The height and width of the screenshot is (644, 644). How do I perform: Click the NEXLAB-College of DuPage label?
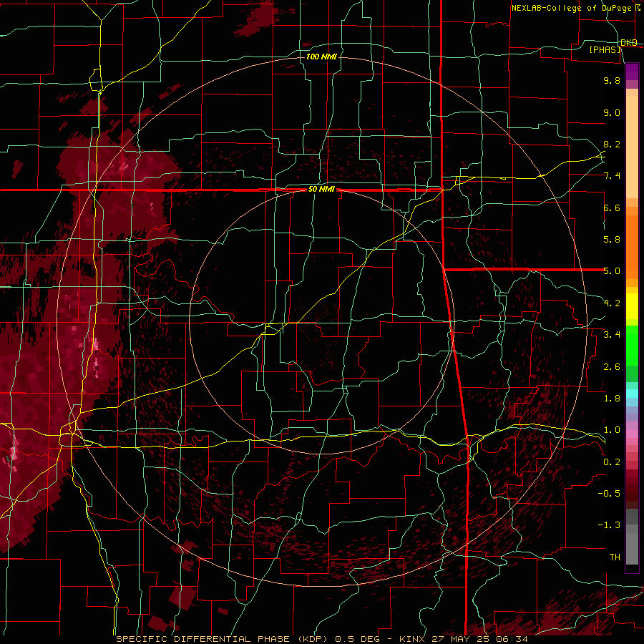point(571,8)
